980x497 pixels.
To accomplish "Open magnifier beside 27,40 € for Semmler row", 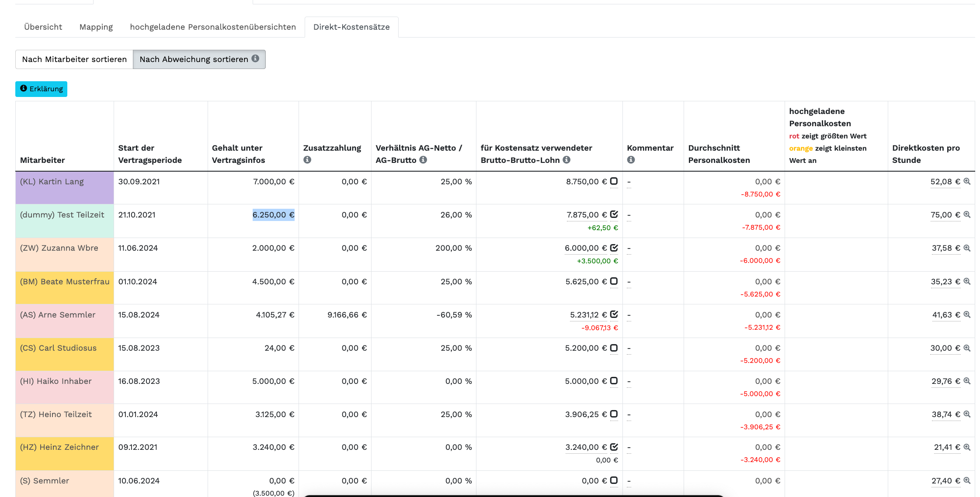I will pos(967,481).
